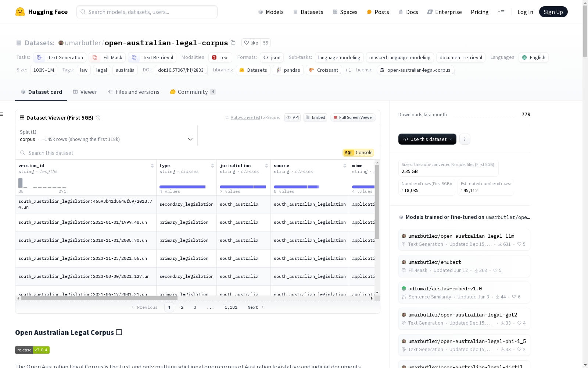588x368 pixels.
Task: Open Spaces in the top navigation
Action: pos(345,12)
